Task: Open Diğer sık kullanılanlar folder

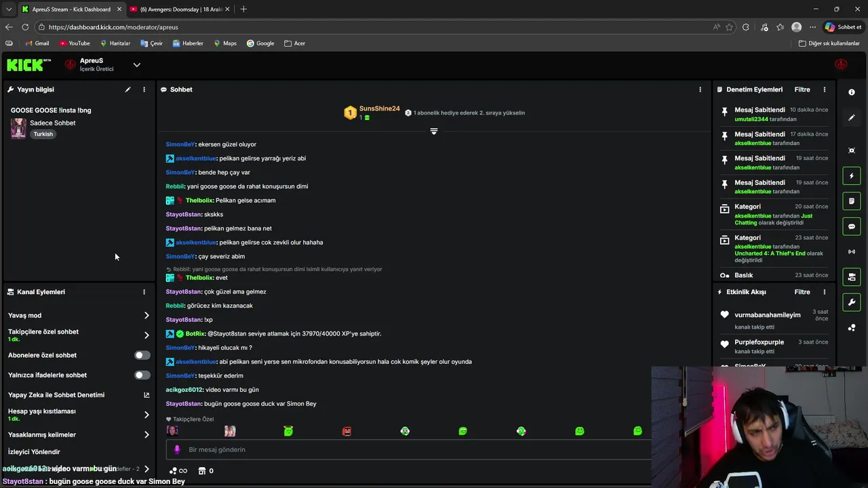Action: [829, 43]
